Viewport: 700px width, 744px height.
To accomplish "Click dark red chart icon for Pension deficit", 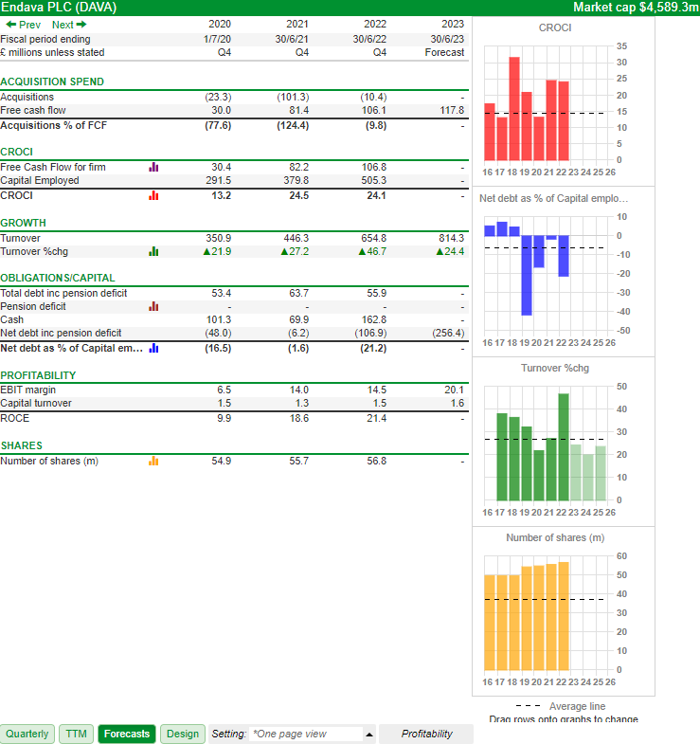I will pyautogui.click(x=153, y=306).
